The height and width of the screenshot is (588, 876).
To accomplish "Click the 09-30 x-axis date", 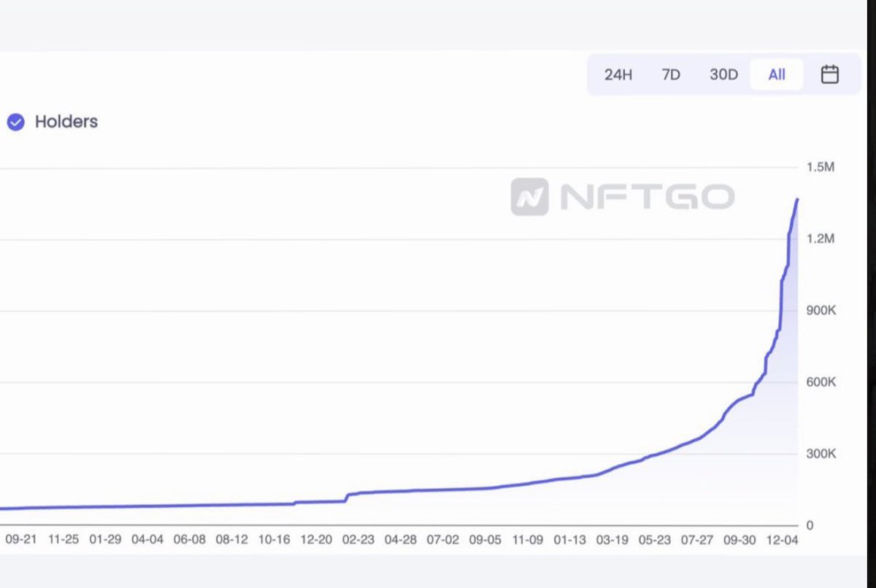I will tap(739, 540).
